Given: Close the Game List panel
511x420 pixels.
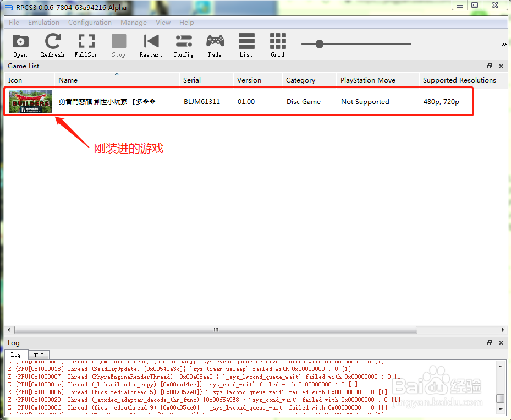Looking at the screenshot, I should click(501, 66).
